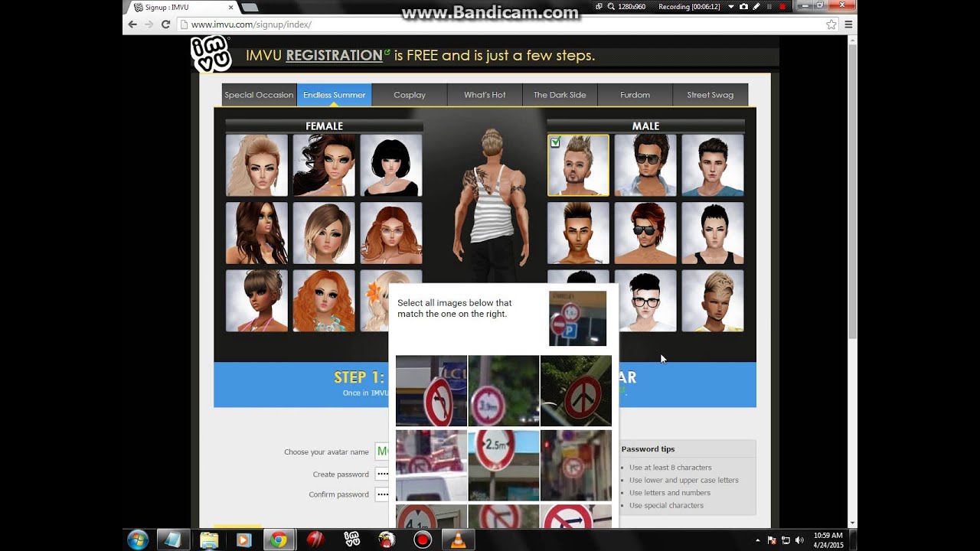Choose the female avatar with curly orange hair

pyautogui.click(x=324, y=301)
